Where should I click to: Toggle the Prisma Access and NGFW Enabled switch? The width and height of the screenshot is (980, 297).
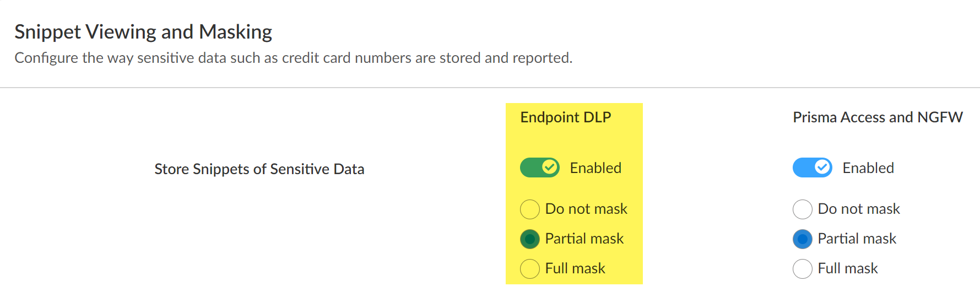812,168
